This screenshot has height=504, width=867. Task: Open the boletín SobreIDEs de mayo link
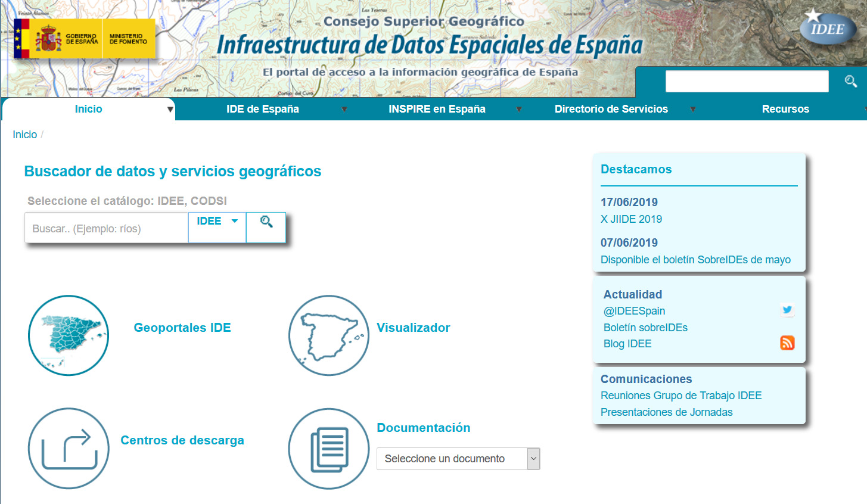pos(695,260)
